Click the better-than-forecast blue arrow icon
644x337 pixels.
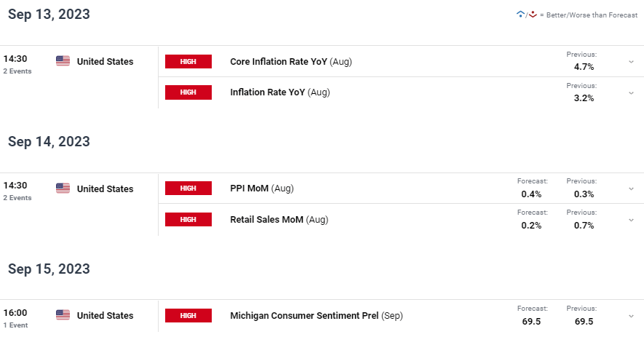click(520, 15)
